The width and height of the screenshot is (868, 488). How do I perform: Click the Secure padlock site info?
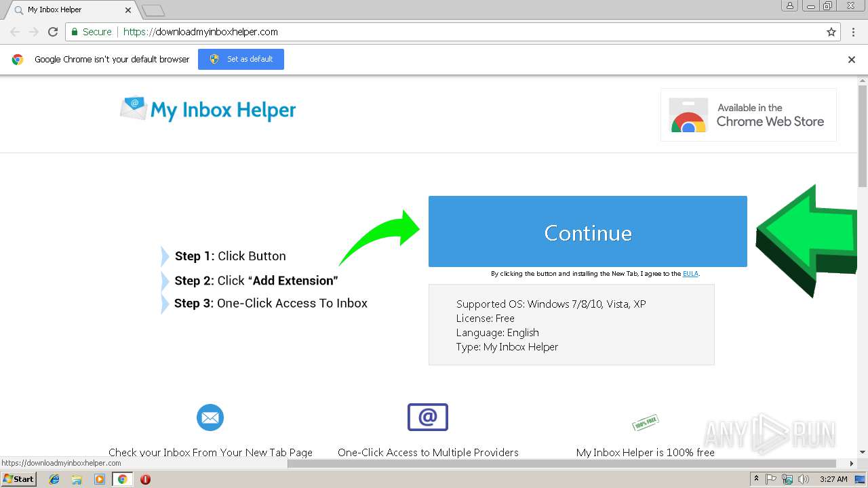pos(92,32)
